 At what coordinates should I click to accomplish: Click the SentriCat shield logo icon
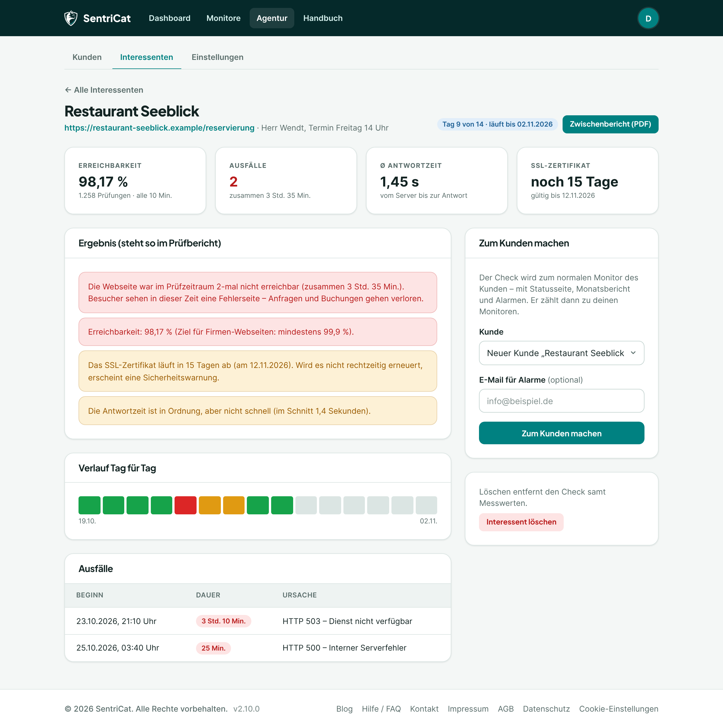coord(71,18)
